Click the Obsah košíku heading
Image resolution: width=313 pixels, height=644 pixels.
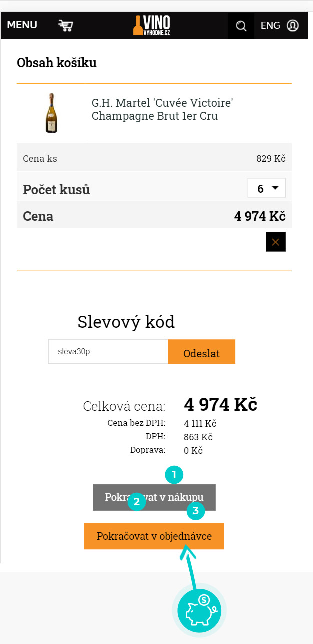57,63
